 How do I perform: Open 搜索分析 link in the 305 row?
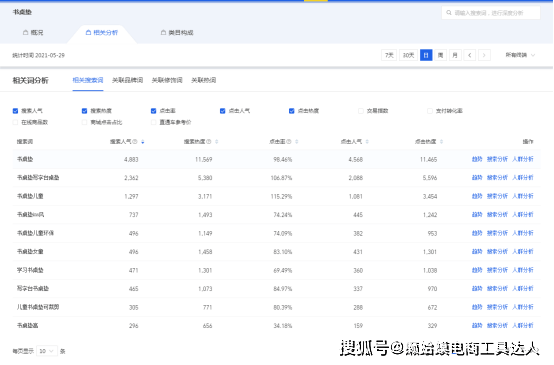pyautogui.click(x=497, y=307)
